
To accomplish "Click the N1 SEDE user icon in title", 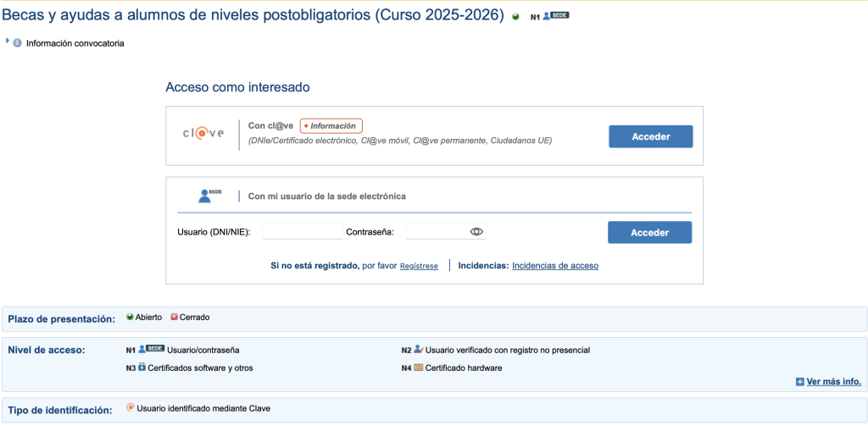I will pos(555,16).
